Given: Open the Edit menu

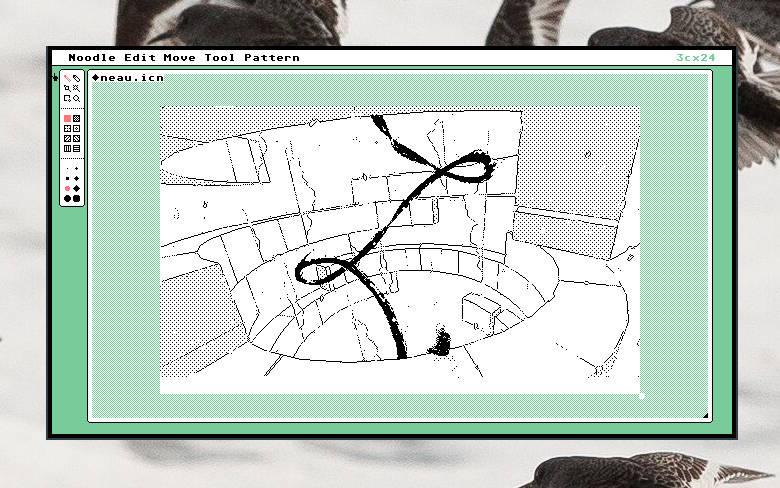Looking at the screenshot, I should click(x=139, y=58).
